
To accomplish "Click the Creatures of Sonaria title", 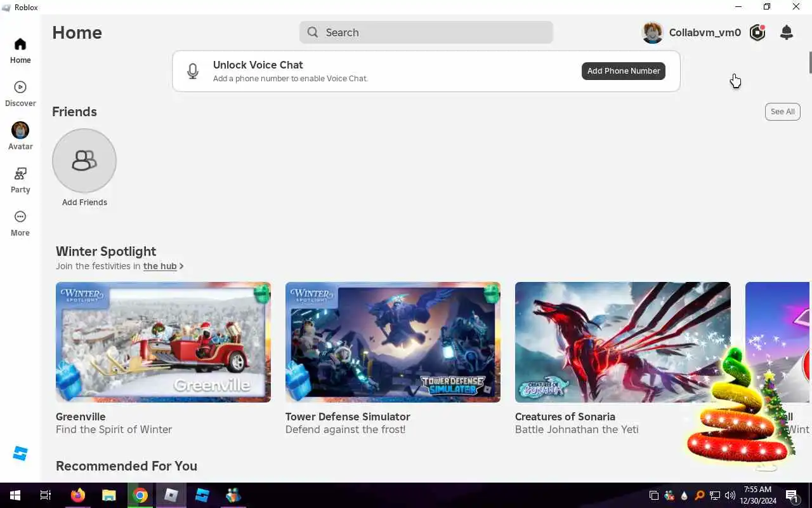I will (565, 417).
